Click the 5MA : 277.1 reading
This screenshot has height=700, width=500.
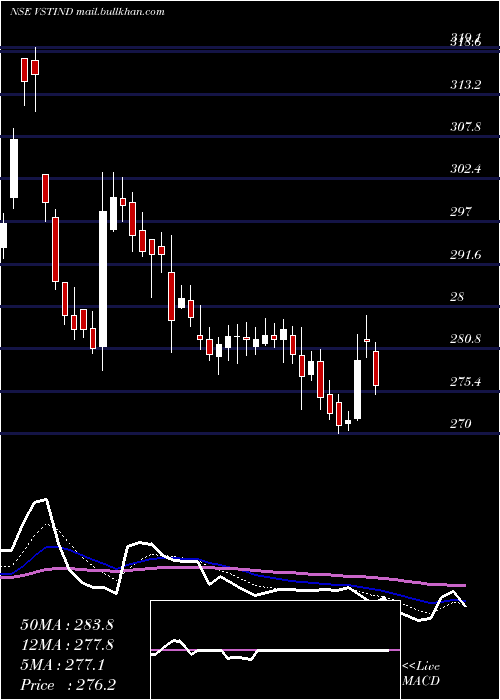click(62, 665)
